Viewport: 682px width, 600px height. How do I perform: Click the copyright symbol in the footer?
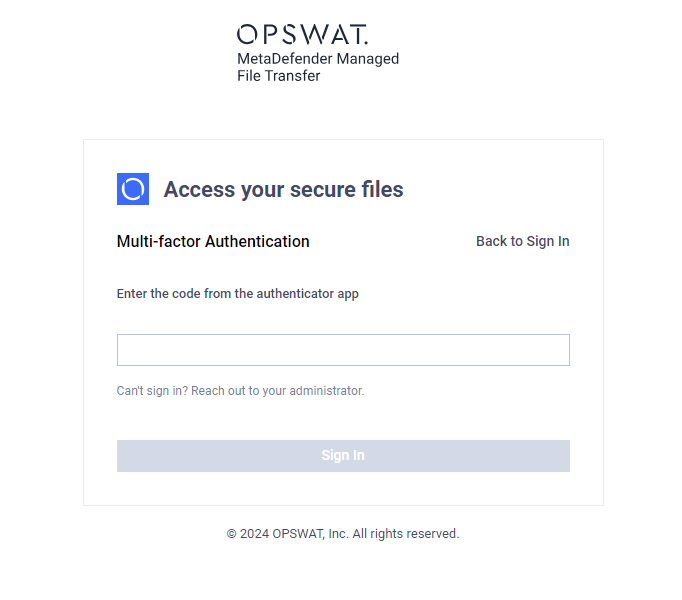click(x=231, y=534)
